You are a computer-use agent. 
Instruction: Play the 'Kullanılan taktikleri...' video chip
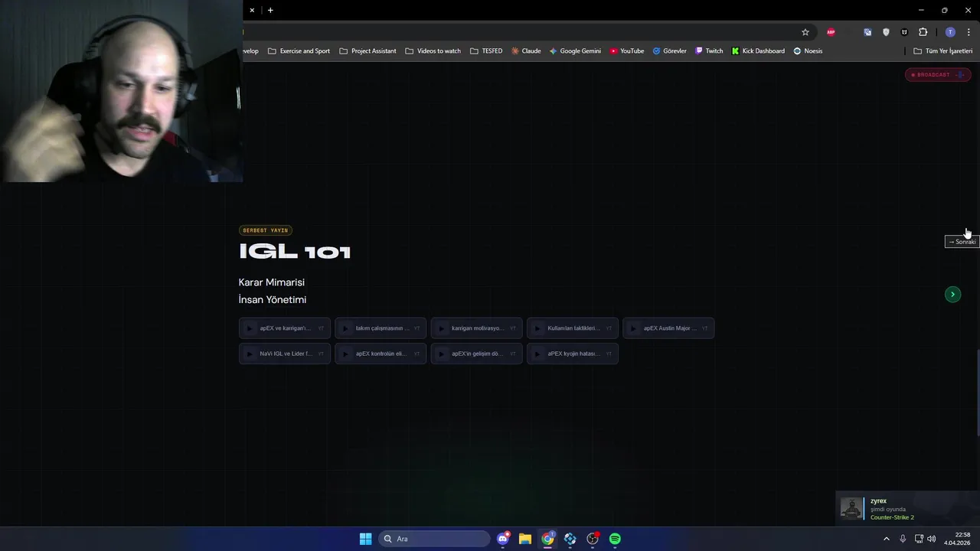coord(573,328)
